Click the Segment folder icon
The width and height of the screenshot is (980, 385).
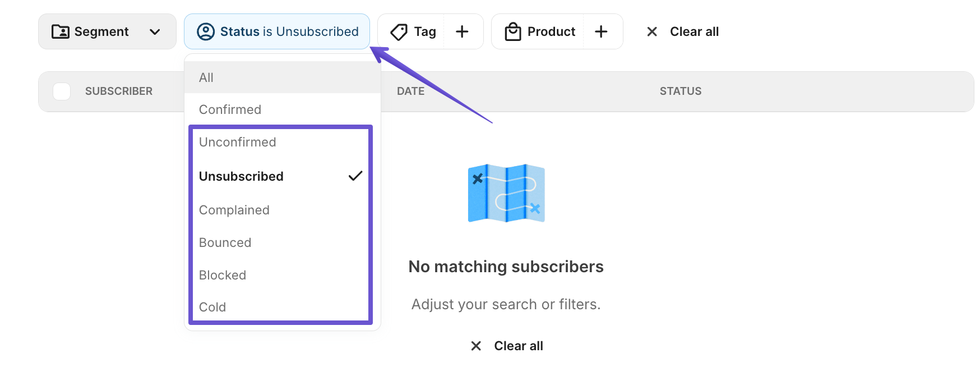pyautogui.click(x=61, y=31)
